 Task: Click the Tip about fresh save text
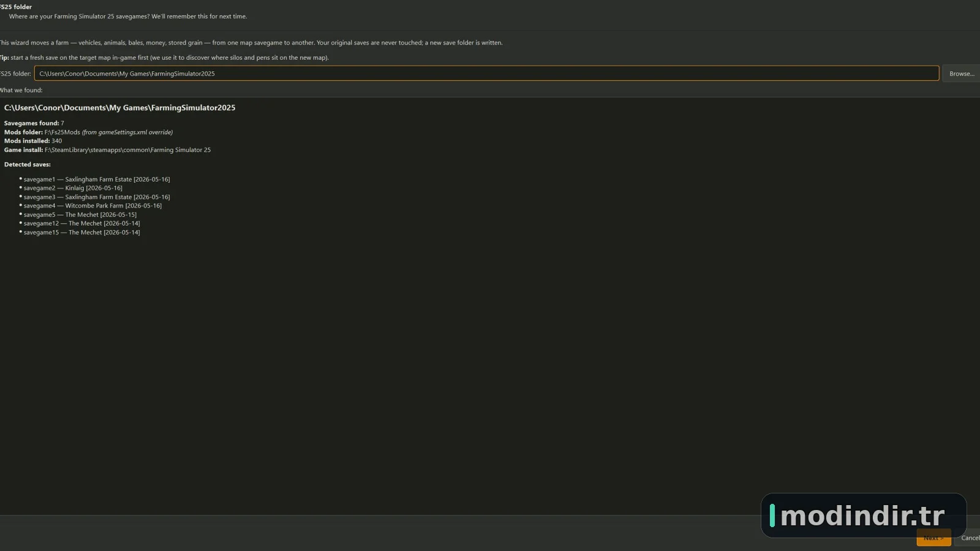164,58
